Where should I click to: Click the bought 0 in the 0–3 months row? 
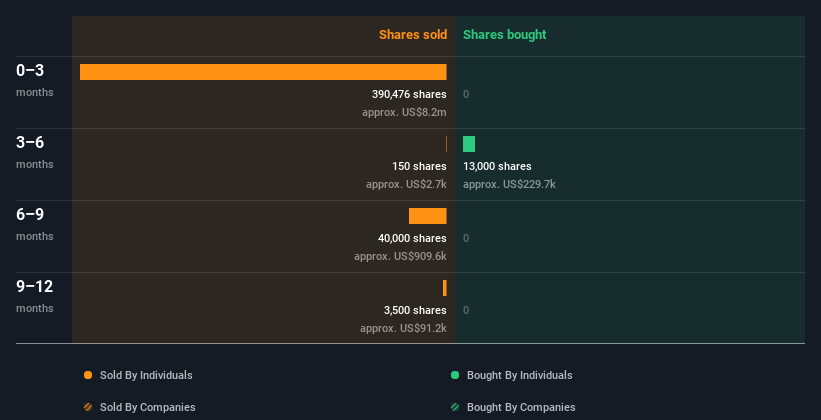click(x=466, y=94)
